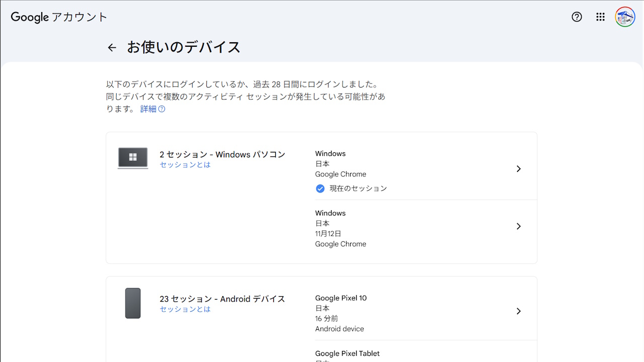Select the Google Pixel 10 device name
This screenshot has height=362, width=644.
click(341, 298)
